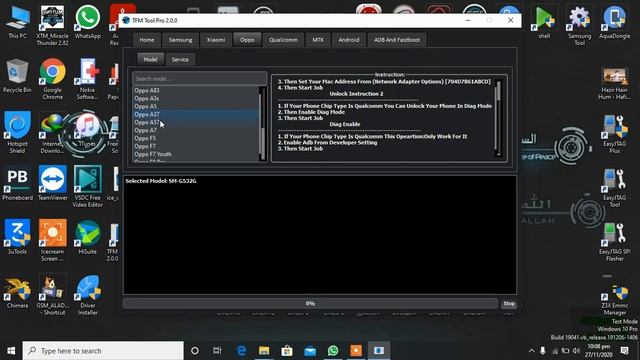Screen dimensions: 640x360
Task: Open iTunes desktop shortcut
Action: tap(87, 130)
